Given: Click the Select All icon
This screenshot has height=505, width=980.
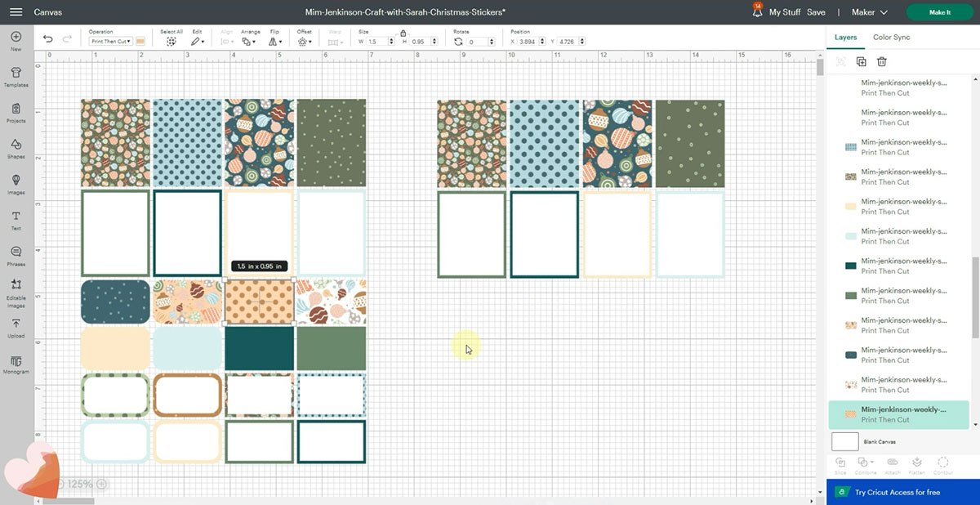Looking at the screenshot, I should 171,41.
